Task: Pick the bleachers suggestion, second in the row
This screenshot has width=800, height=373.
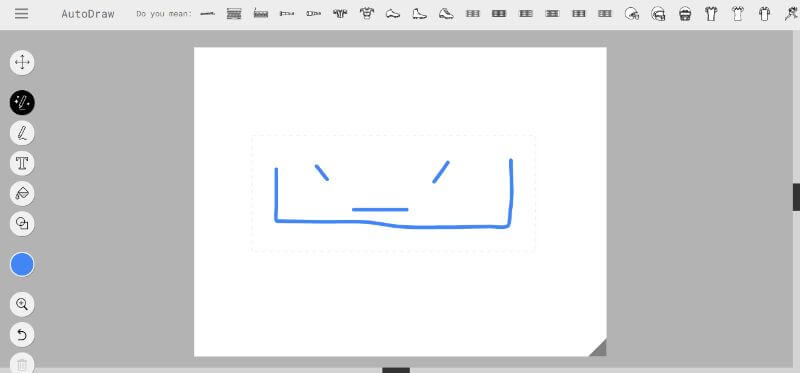Action: [234, 14]
